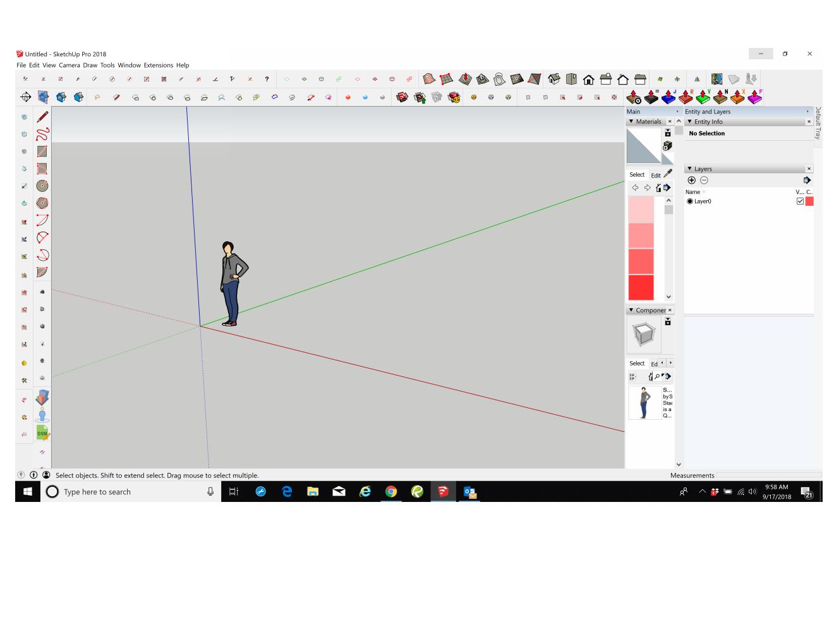Click the Front view house icon
Image resolution: width=834 pixels, height=644 pixels.
(588, 80)
